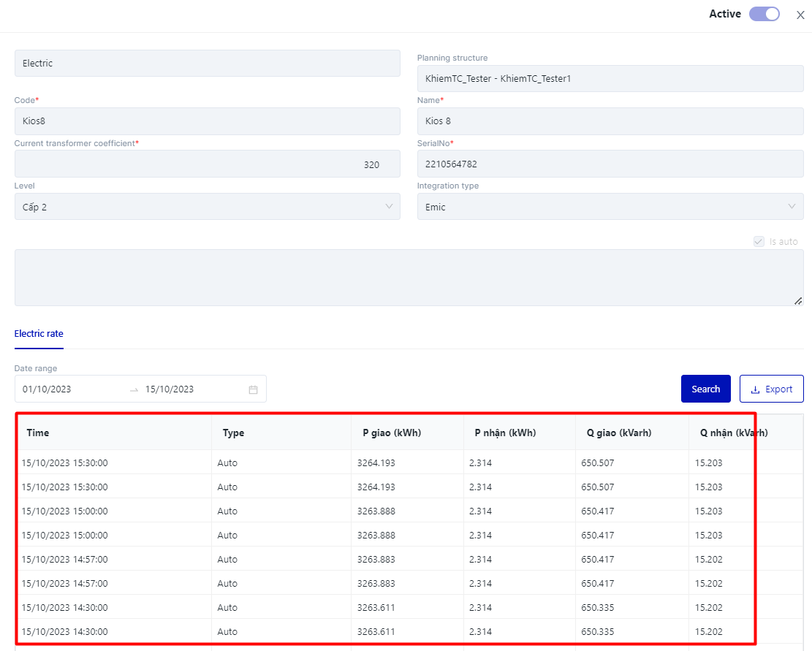Image resolution: width=812 pixels, height=651 pixels.
Task: Click the end date 15/10/2023
Action: point(170,389)
